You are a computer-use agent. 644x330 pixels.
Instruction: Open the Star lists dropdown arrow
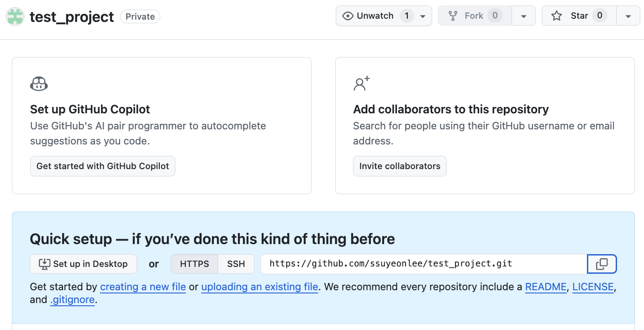628,16
